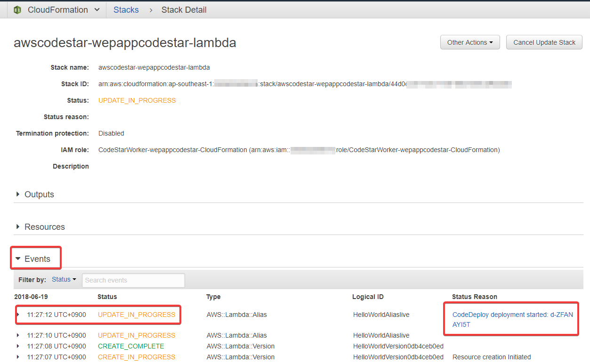The image size is (590, 364).
Task: Select the Stack Detail breadcrumb
Action: pos(184,10)
